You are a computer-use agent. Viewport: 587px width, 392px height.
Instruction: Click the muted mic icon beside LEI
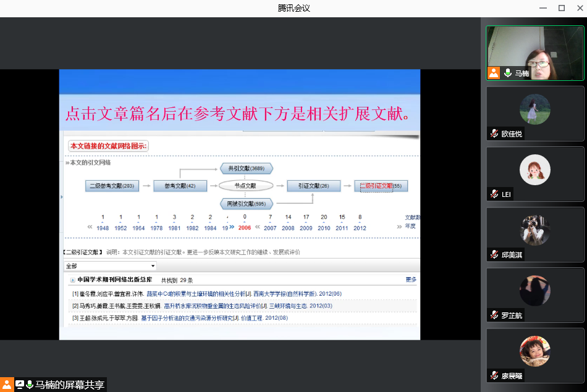494,194
